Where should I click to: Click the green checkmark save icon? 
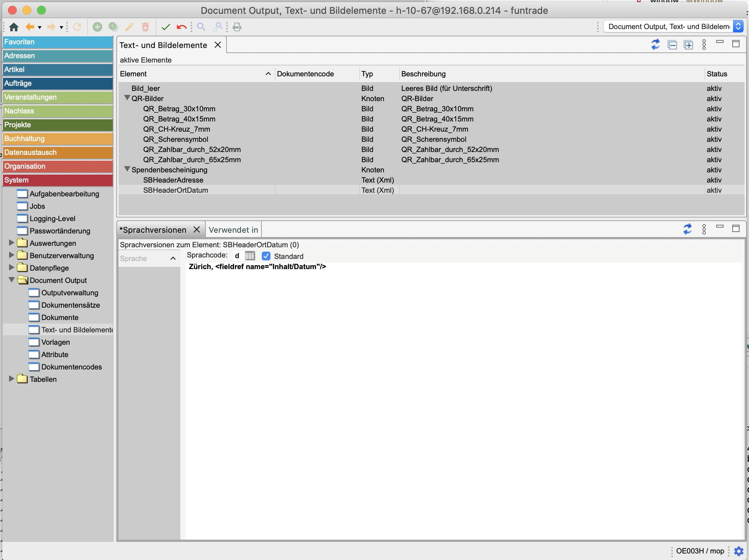(166, 27)
